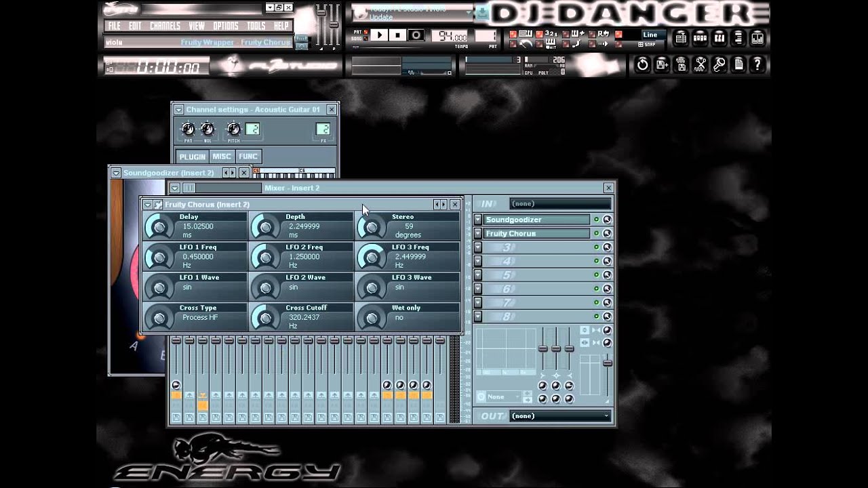Click the crossed tools icon in shortcut bar

[x=701, y=64]
